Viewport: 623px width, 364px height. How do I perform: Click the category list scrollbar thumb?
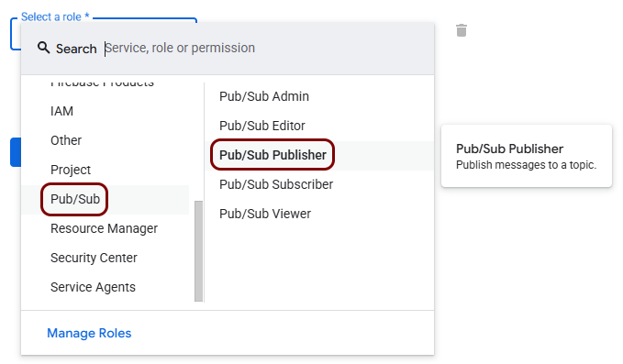tap(199, 251)
